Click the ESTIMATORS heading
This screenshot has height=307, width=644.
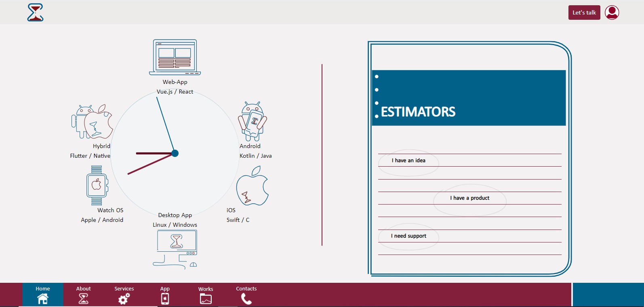pos(418,112)
